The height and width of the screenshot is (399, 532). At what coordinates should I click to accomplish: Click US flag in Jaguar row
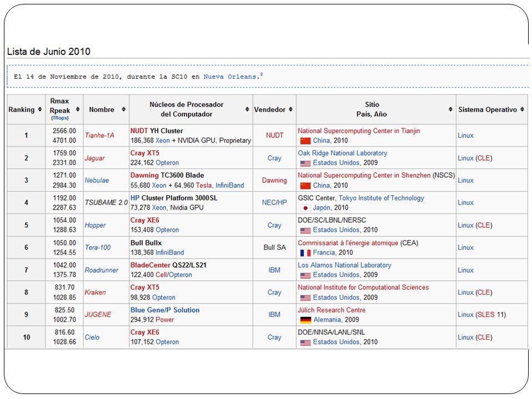pos(305,163)
